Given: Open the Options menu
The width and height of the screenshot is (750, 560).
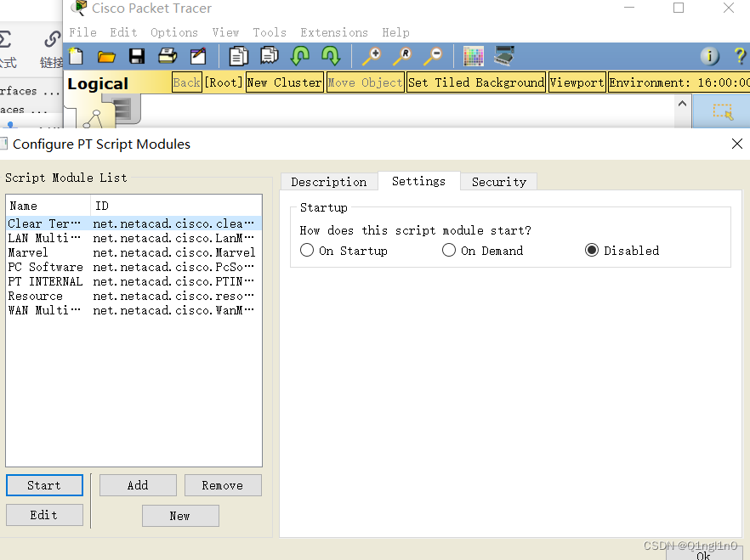Looking at the screenshot, I should [x=174, y=32].
